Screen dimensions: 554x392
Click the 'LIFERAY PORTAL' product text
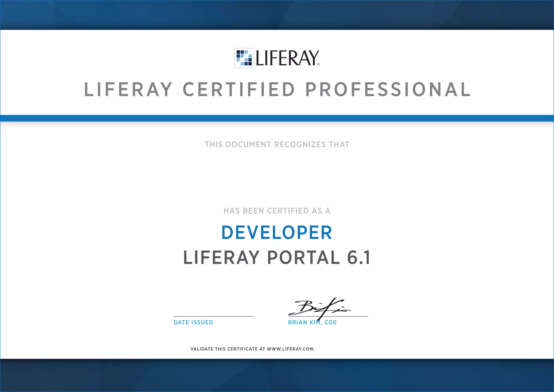tap(261, 258)
